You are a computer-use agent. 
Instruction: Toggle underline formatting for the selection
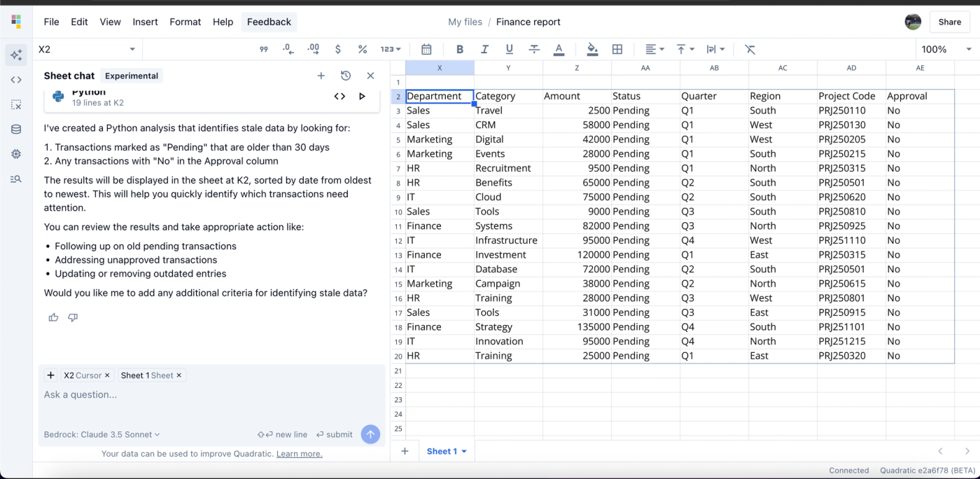[509, 49]
